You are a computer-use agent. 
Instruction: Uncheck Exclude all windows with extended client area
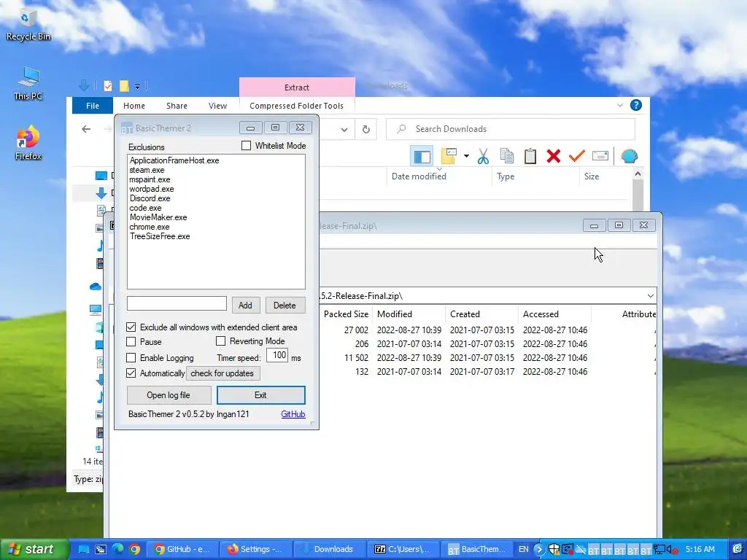tap(131, 327)
